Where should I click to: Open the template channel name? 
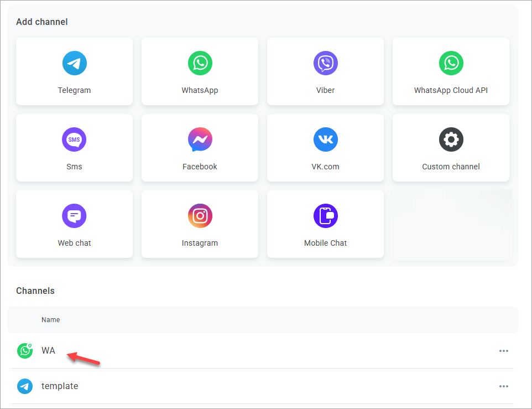click(x=60, y=386)
